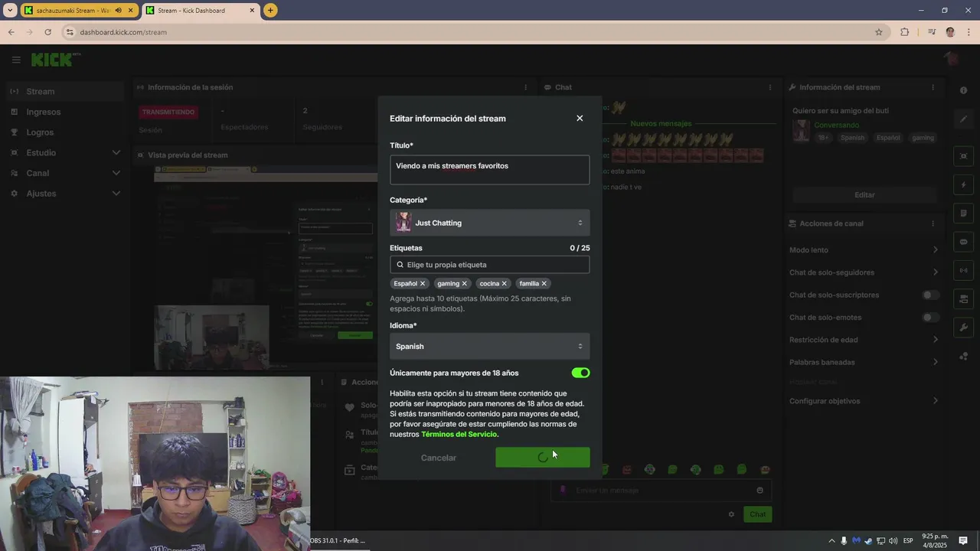The image size is (980, 551).
Task: Switch to the sachauzumaki Stream browser tab
Action: tap(78, 11)
